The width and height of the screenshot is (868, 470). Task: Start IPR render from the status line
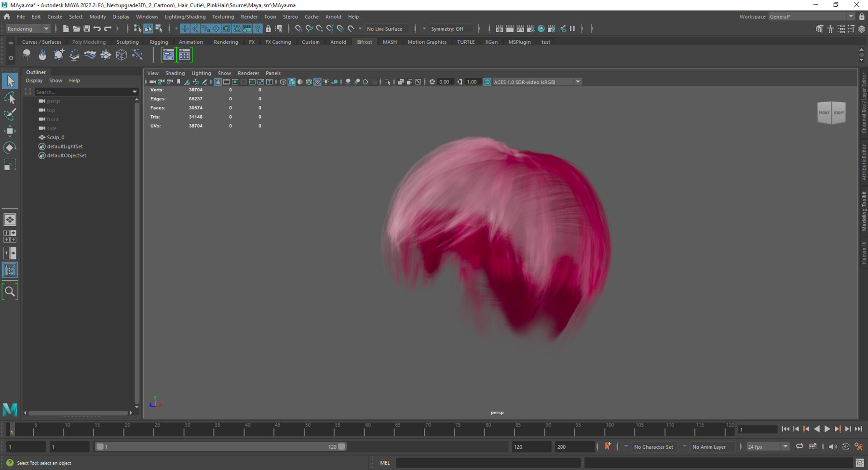click(x=520, y=29)
